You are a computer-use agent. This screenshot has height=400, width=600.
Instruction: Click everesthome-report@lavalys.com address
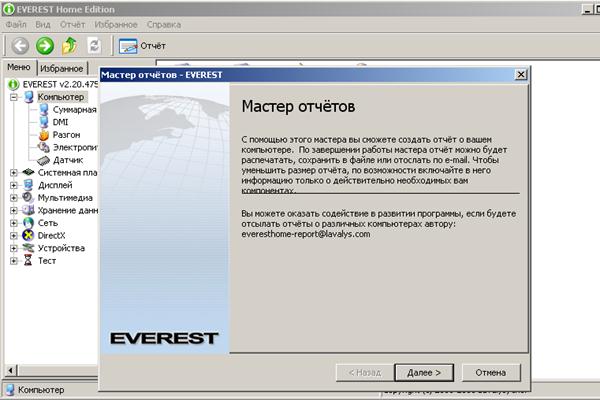[306, 234]
